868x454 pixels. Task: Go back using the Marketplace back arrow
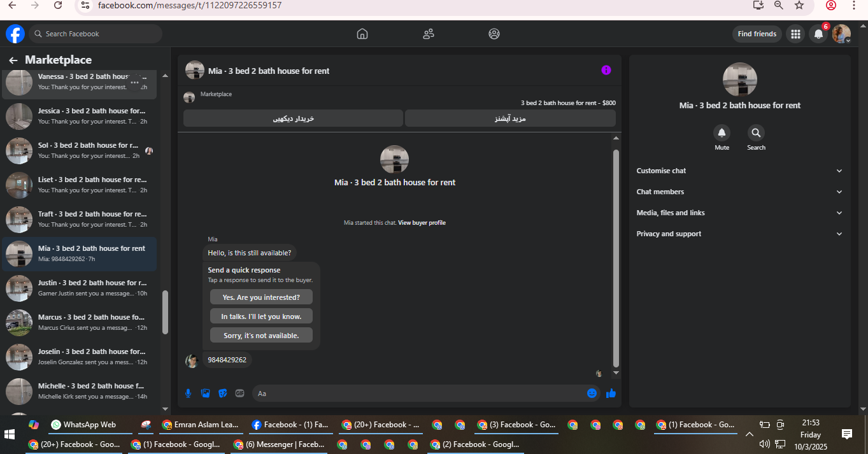pos(13,60)
